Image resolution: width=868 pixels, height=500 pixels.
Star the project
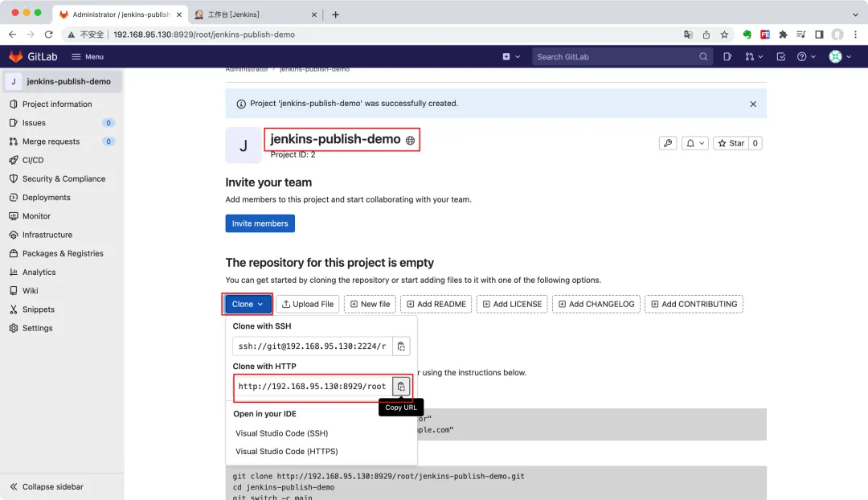[731, 143]
